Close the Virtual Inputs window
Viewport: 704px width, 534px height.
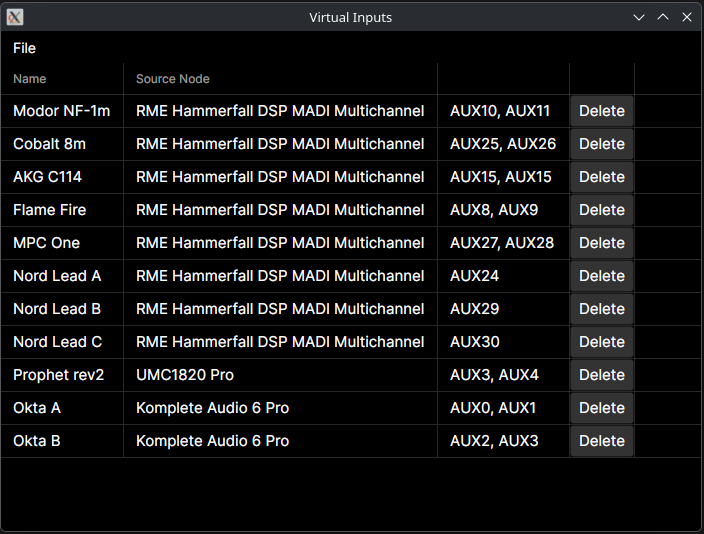686,18
